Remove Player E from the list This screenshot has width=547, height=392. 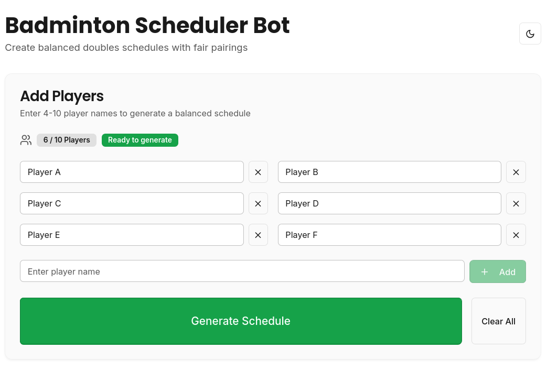258,235
